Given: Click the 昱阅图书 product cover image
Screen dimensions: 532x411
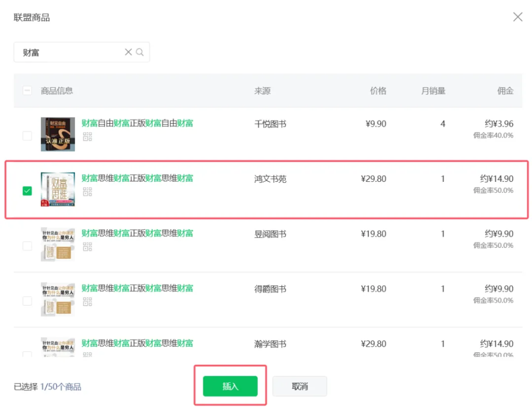Looking at the screenshot, I should [58, 244].
